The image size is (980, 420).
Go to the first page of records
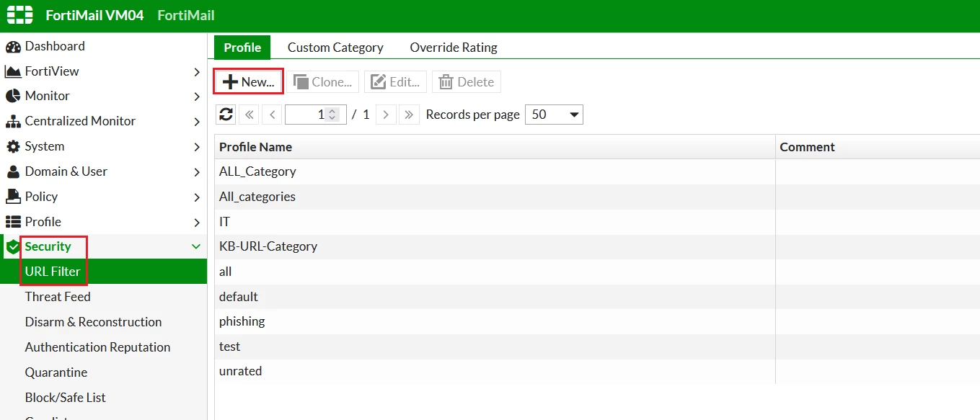[x=250, y=115]
